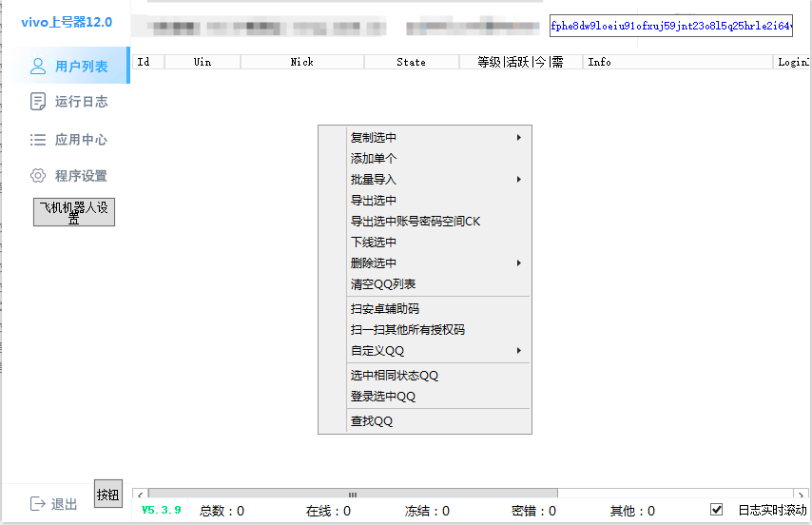Viewport: 812px width, 525px height.
Task: Choose 清空QQ列表 menu entry
Action: [383, 284]
